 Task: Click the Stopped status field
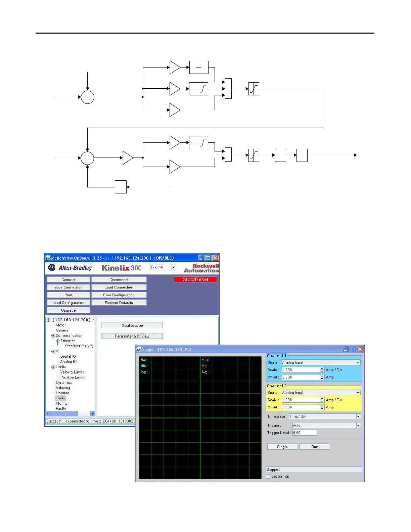tap(314, 470)
